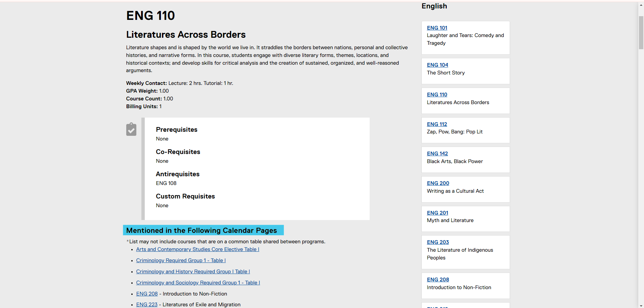Screen dimensions: 644x308
Task: Go to ENG 112 Pop Lit course
Action: [437, 124]
